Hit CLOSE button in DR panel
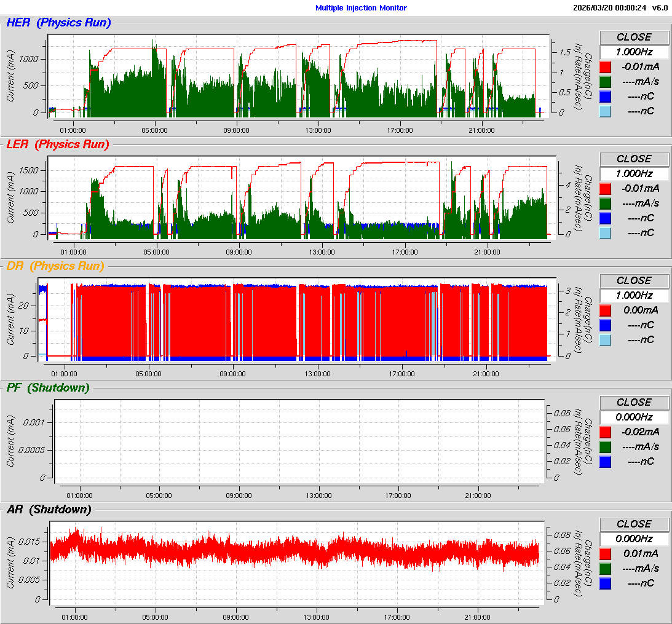 (x=634, y=280)
